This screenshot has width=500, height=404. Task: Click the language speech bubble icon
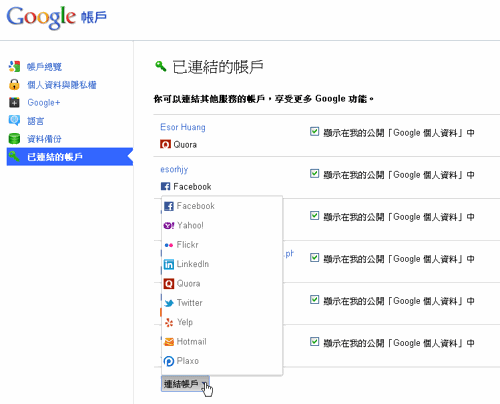[x=14, y=120]
